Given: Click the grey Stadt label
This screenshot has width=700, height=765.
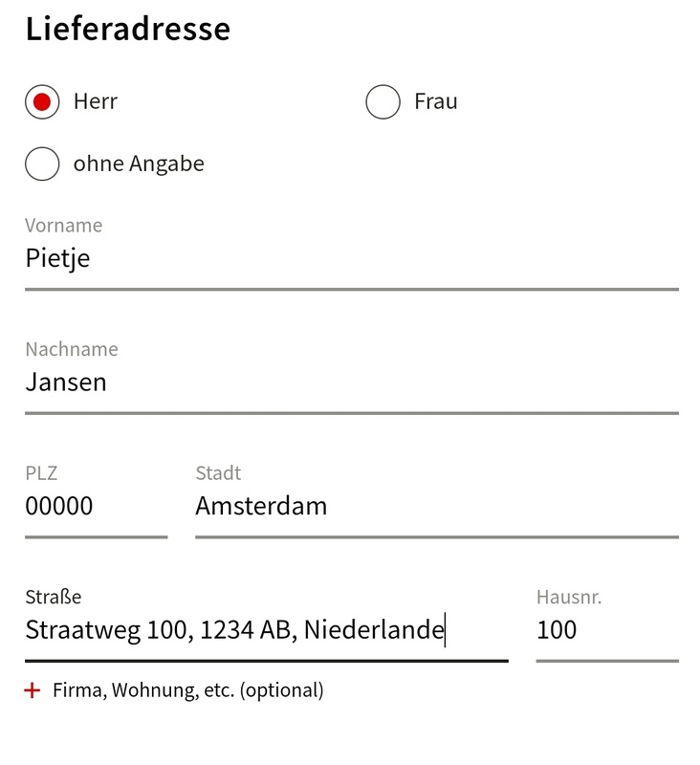Looking at the screenshot, I should pyautogui.click(x=218, y=473).
